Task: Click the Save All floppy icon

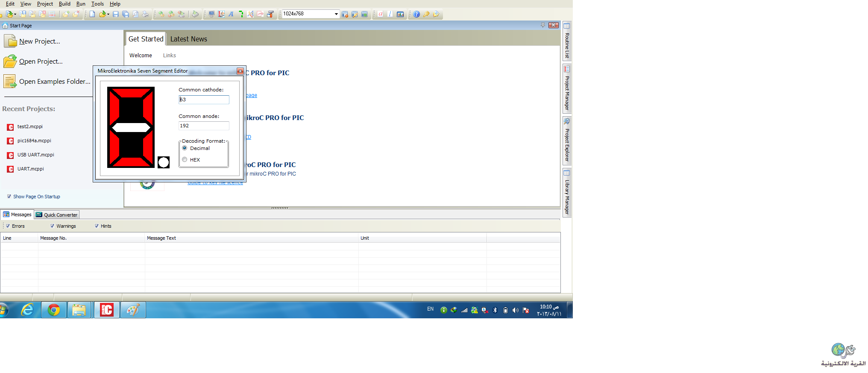Action: pyautogui.click(x=126, y=14)
